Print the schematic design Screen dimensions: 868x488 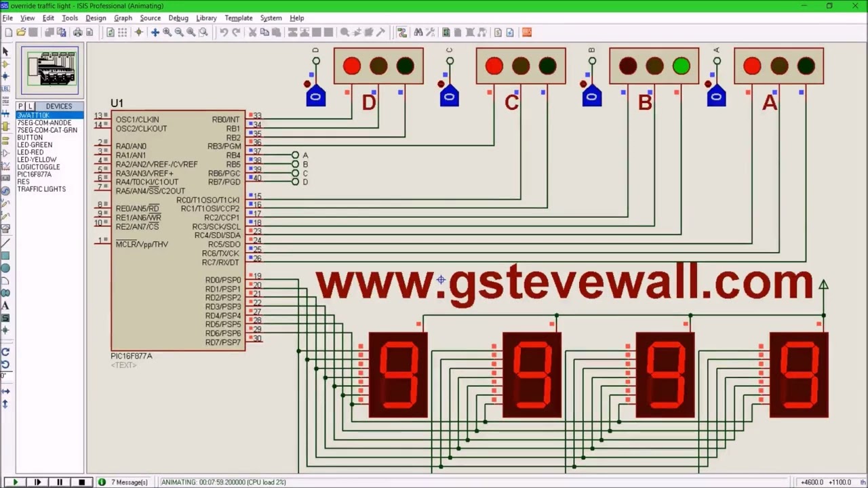point(78,32)
